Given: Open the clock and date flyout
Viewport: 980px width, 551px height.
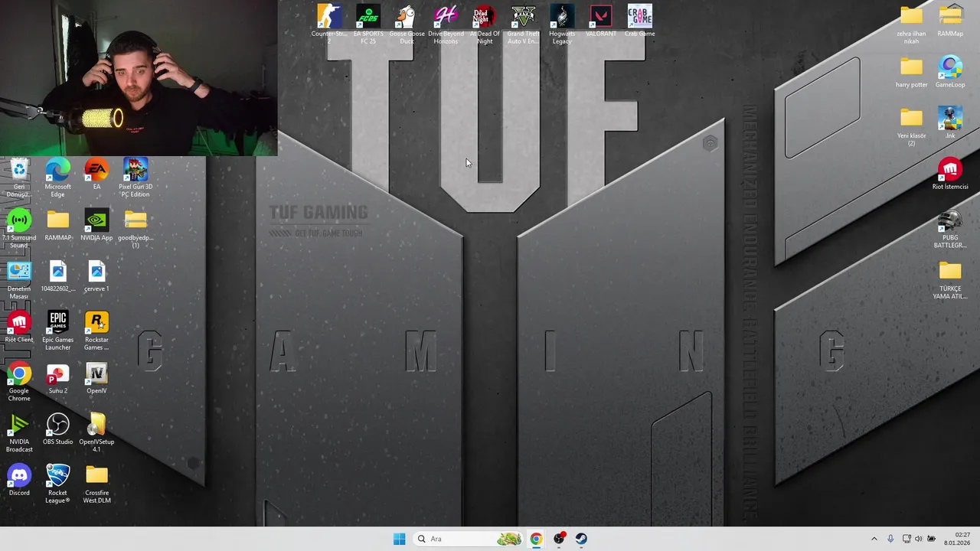Looking at the screenshot, I should point(958,539).
